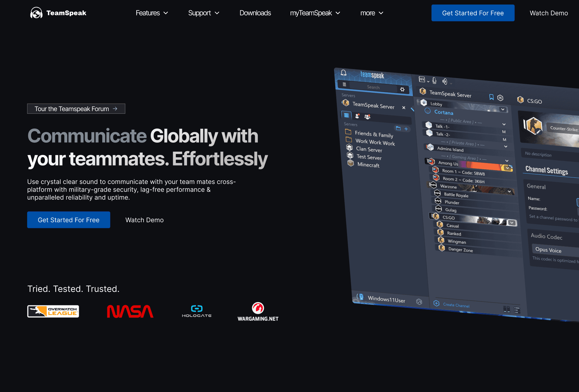Click the add server plus icon
The height and width of the screenshot is (392, 579).
(406, 129)
